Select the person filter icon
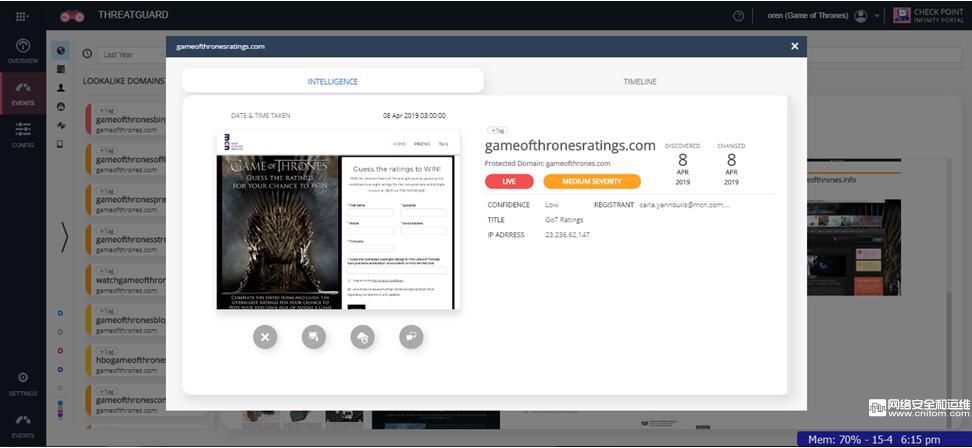Screen dimensions: 972x448 61,88
